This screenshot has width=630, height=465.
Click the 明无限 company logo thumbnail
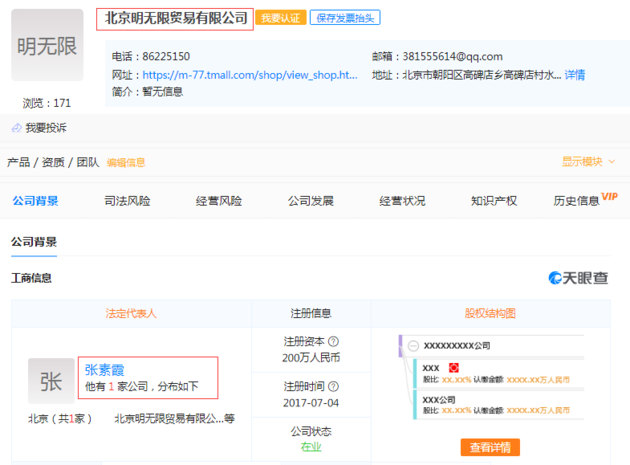coord(47,46)
